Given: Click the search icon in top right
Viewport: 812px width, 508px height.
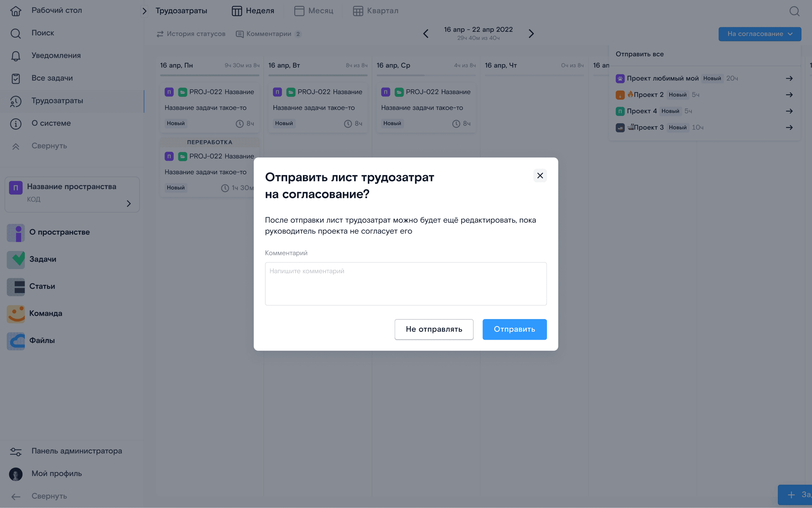Looking at the screenshot, I should [794, 11].
